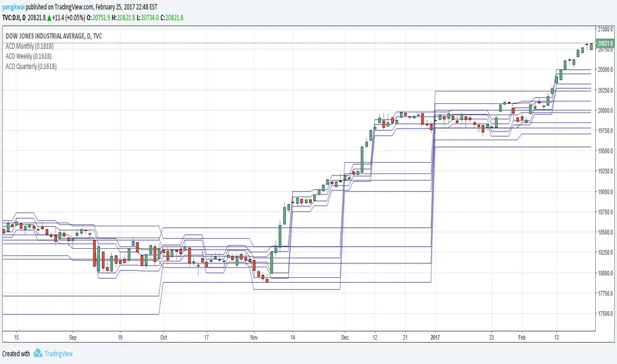Click the close value C:20821.8 in header
The image size is (617, 364).
tap(172, 18)
